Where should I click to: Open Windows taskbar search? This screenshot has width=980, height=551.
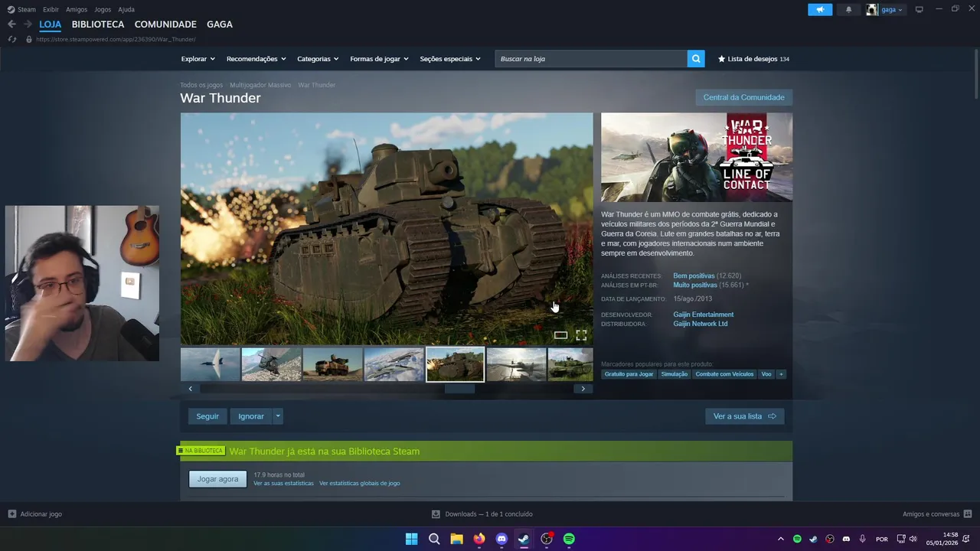(434, 539)
